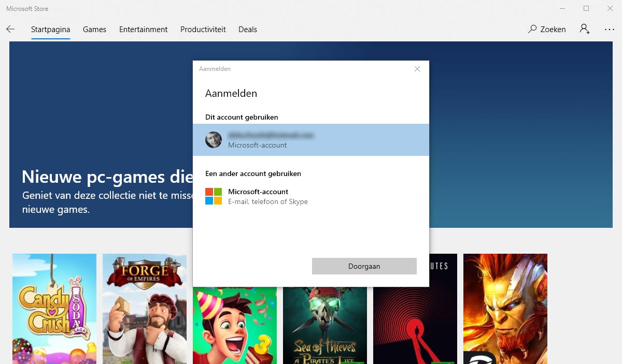Close the Aanmelden dialog
Viewport: 622px width, 364px height.
(x=417, y=69)
